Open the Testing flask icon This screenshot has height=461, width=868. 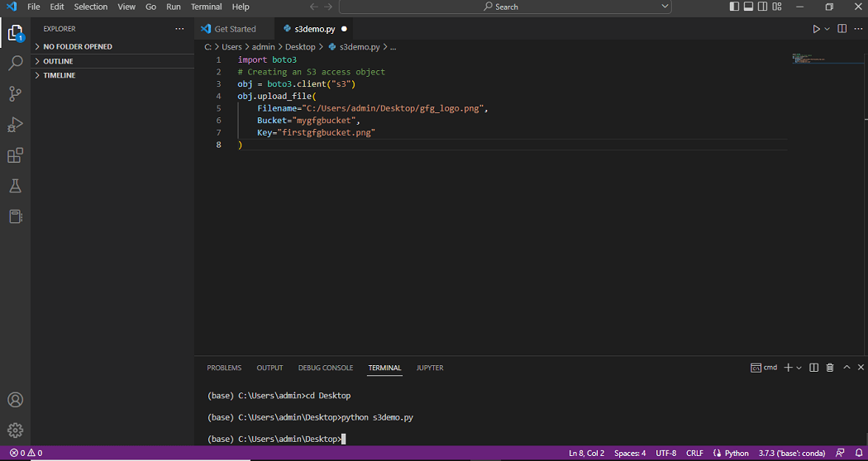(x=15, y=186)
